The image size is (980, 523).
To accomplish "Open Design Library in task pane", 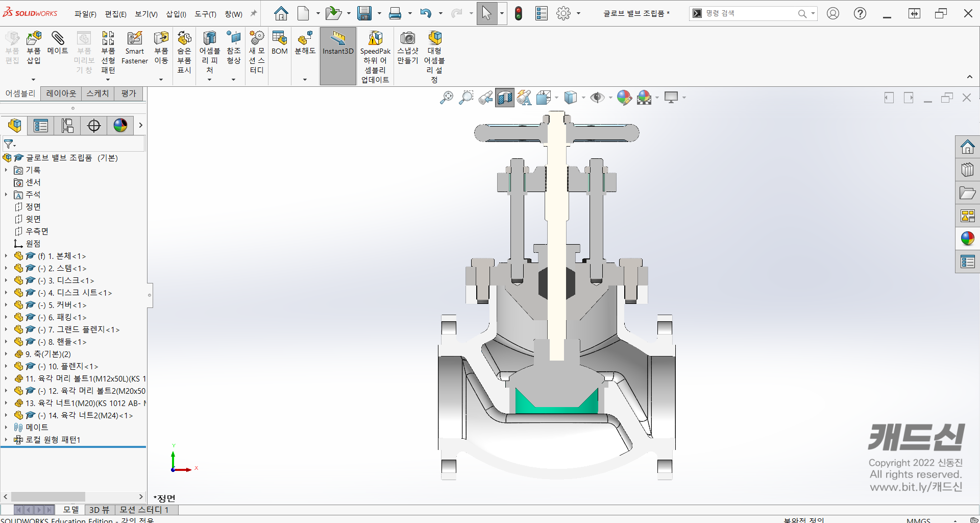I will coord(967,170).
